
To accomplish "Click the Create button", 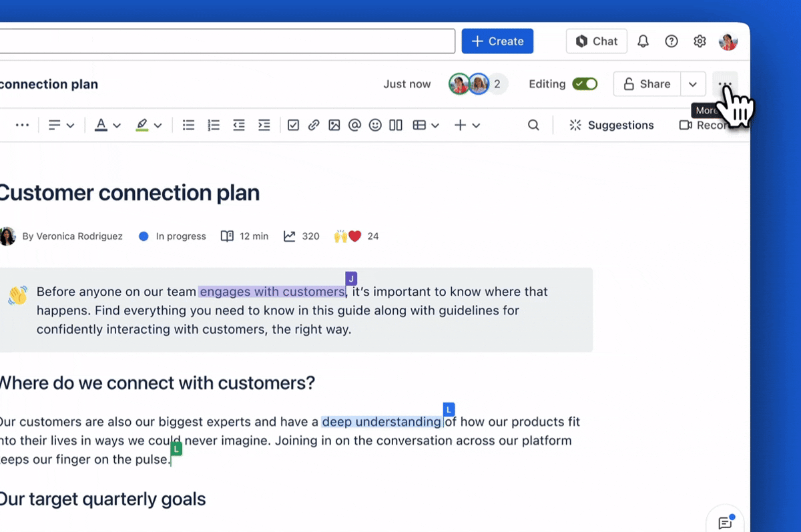I will click(x=497, y=41).
